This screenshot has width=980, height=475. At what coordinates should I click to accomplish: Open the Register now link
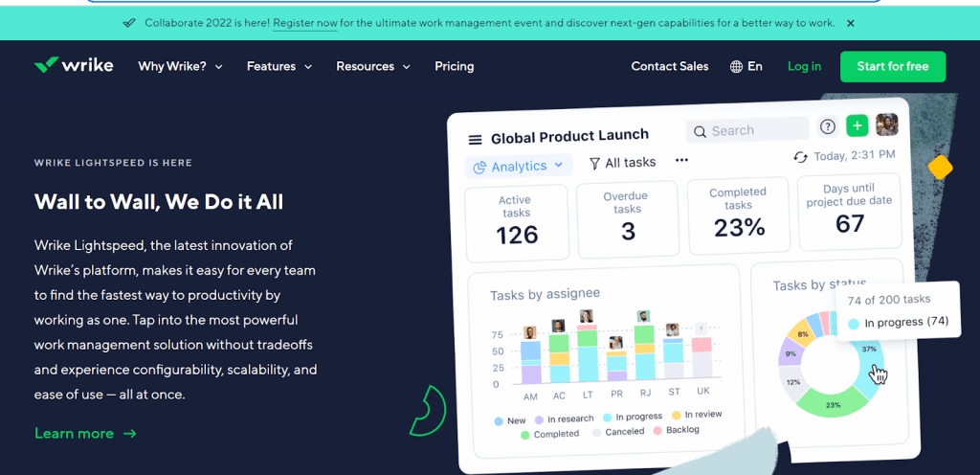tap(305, 23)
